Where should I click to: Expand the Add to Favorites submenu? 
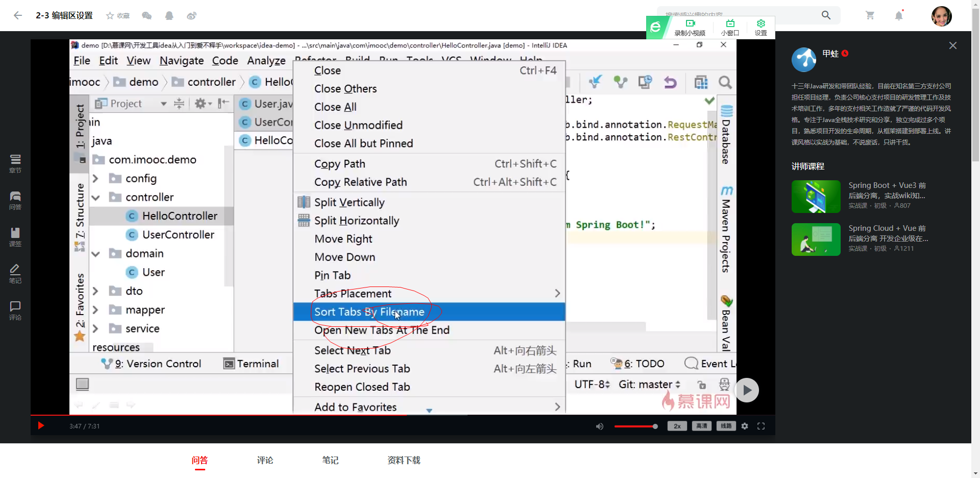click(429, 407)
